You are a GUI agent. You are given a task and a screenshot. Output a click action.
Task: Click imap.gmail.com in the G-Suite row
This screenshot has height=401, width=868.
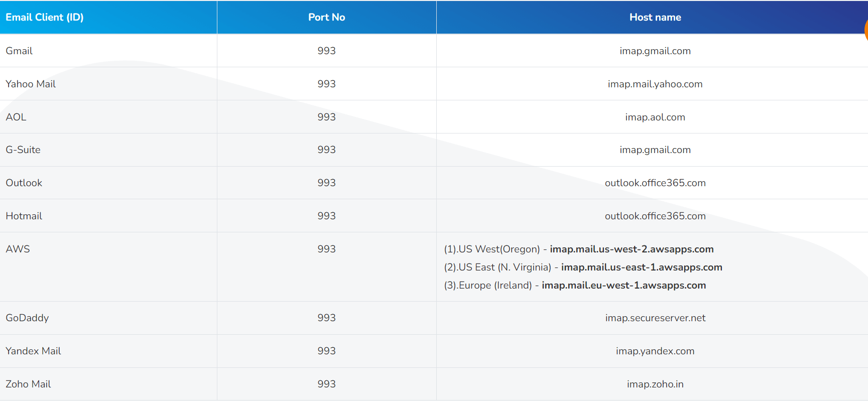(x=655, y=150)
